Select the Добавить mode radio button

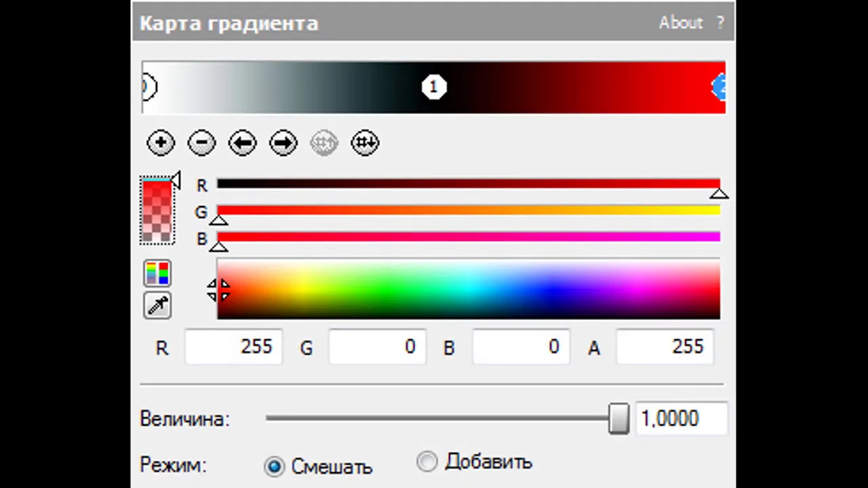coord(427,462)
